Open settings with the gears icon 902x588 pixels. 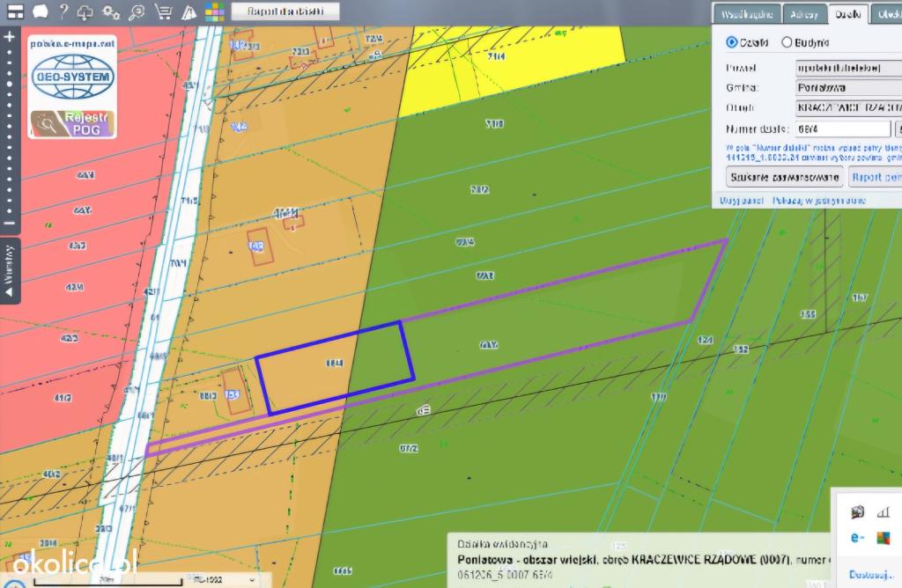(x=110, y=12)
